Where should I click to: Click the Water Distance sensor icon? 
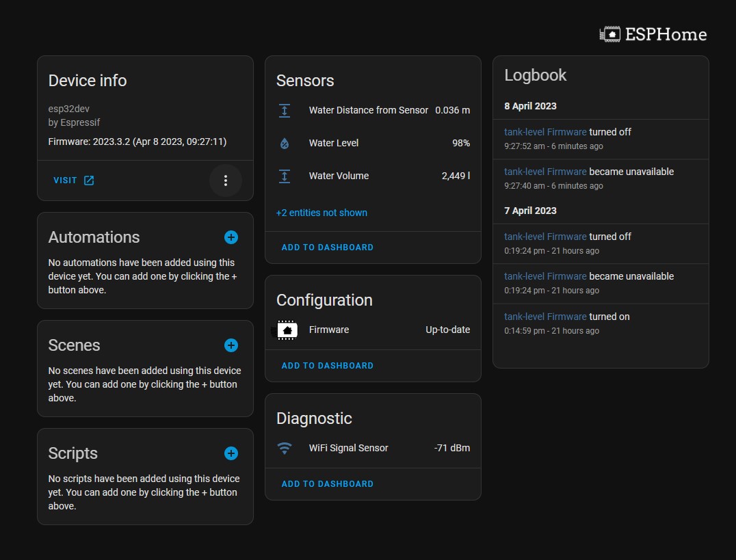(285, 111)
